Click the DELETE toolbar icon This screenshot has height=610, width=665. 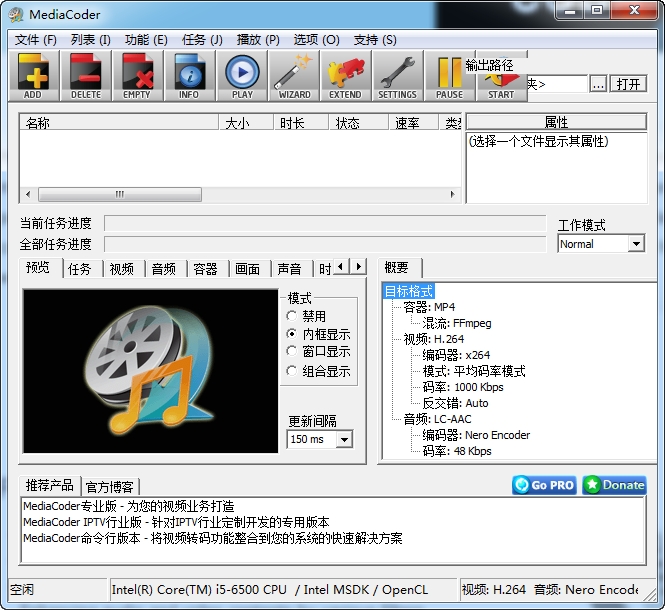pyautogui.click(x=86, y=76)
